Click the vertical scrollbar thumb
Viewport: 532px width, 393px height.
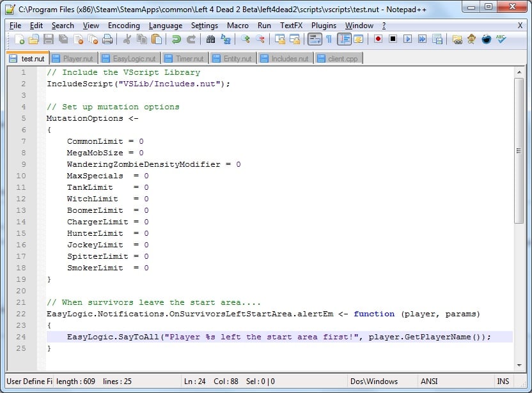519,151
